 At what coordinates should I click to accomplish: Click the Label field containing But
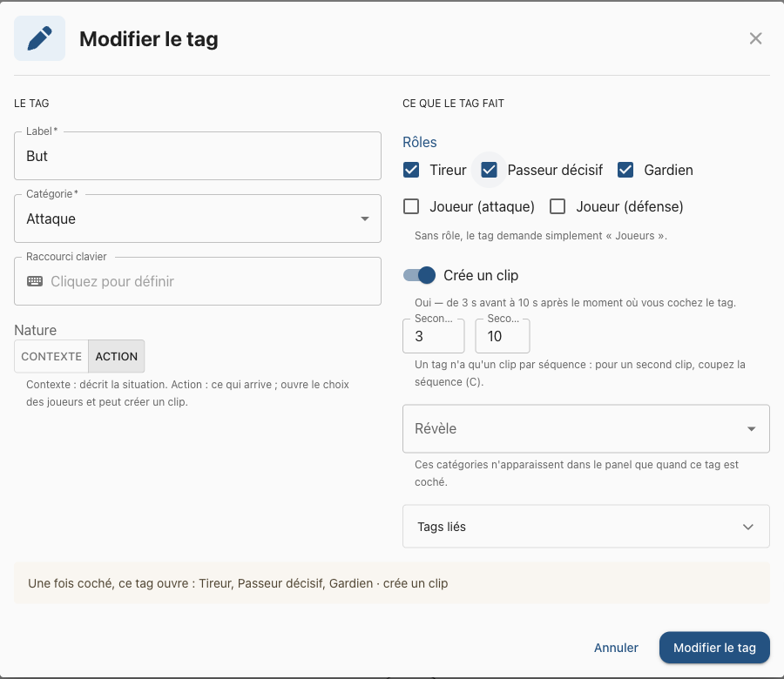198,156
